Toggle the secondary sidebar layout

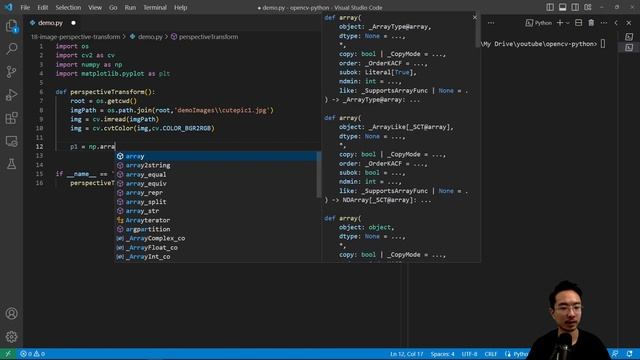click(x=575, y=7)
